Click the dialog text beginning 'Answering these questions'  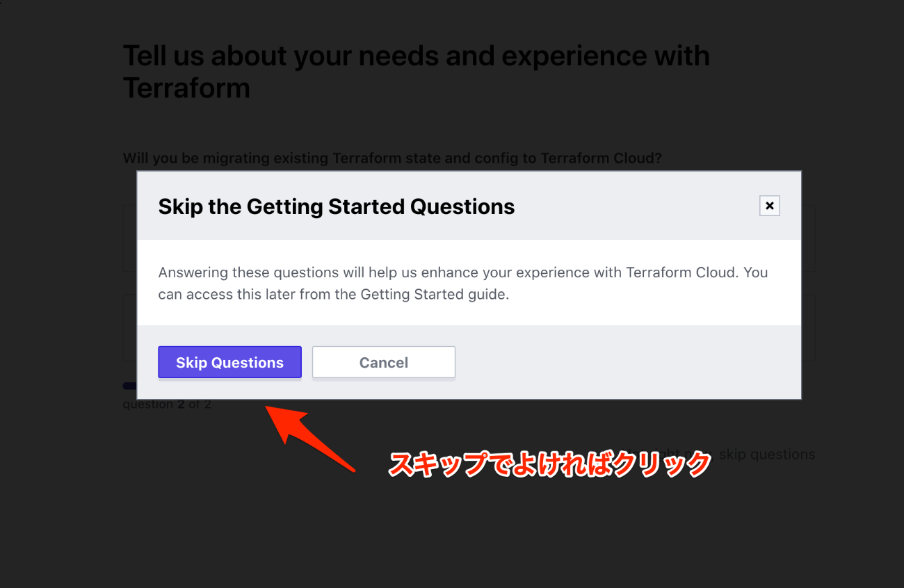click(463, 283)
